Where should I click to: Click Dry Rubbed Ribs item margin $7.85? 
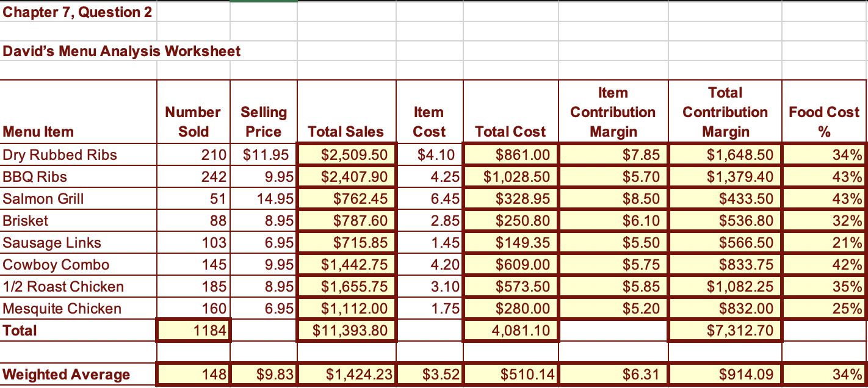tap(613, 154)
